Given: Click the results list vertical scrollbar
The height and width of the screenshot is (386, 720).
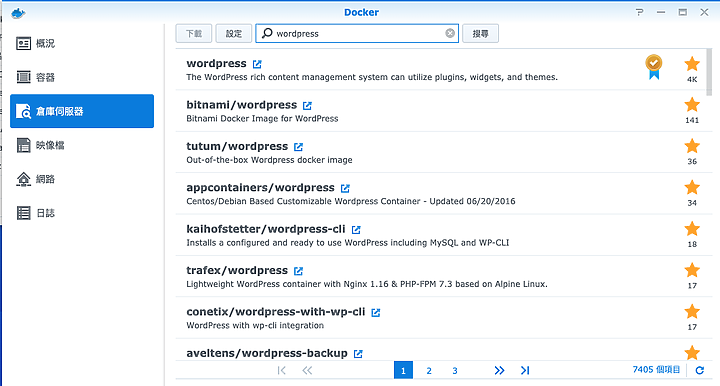Looking at the screenshot, I should tap(709, 73).
